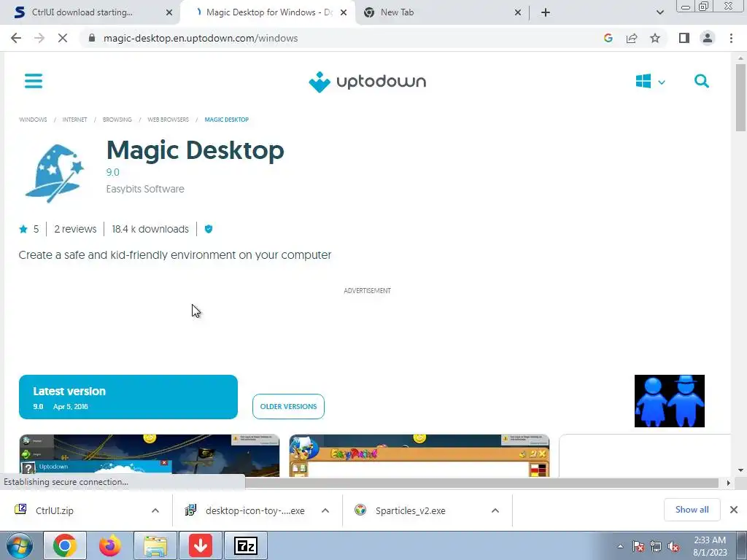
Task: Open the WEB BROWSERS breadcrumb link
Action: click(x=169, y=120)
